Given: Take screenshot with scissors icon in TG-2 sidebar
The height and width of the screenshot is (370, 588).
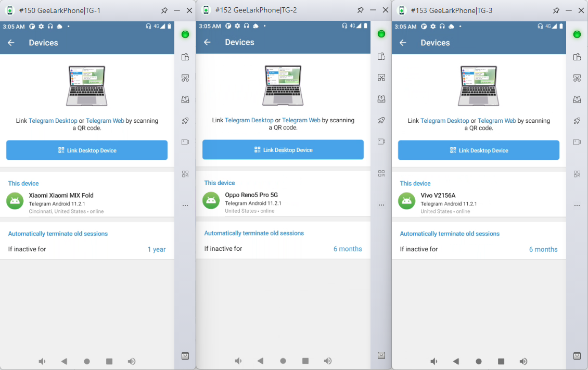Looking at the screenshot, I should click(x=381, y=78).
